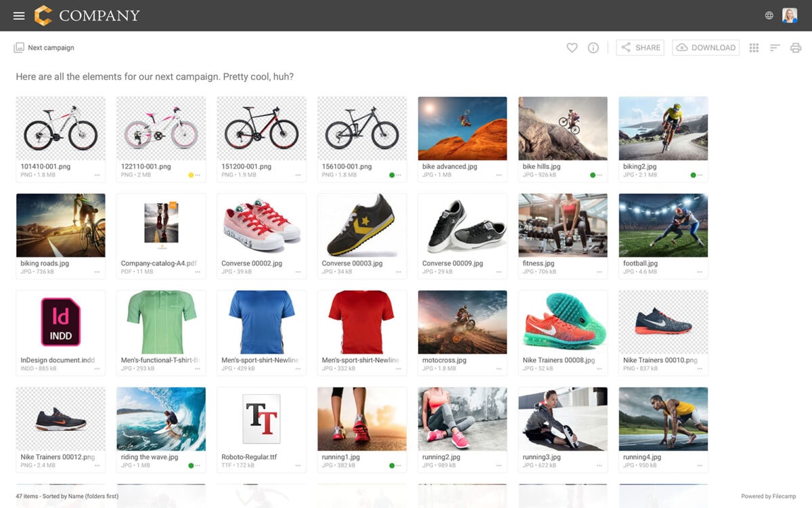Switch to grid view layout icon
This screenshot has width=812, height=508.
click(x=754, y=47)
